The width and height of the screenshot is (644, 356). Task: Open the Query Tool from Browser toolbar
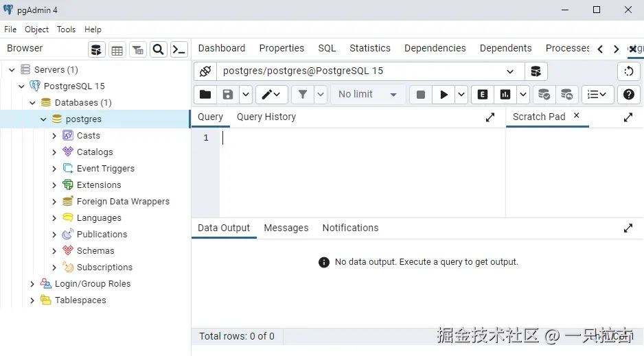pos(97,50)
